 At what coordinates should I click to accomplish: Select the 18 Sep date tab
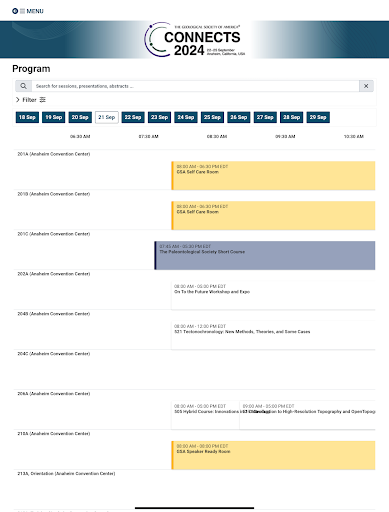27,117
